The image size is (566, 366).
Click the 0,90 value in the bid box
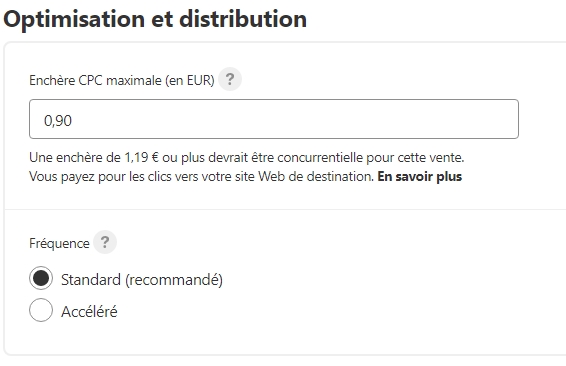click(58, 121)
